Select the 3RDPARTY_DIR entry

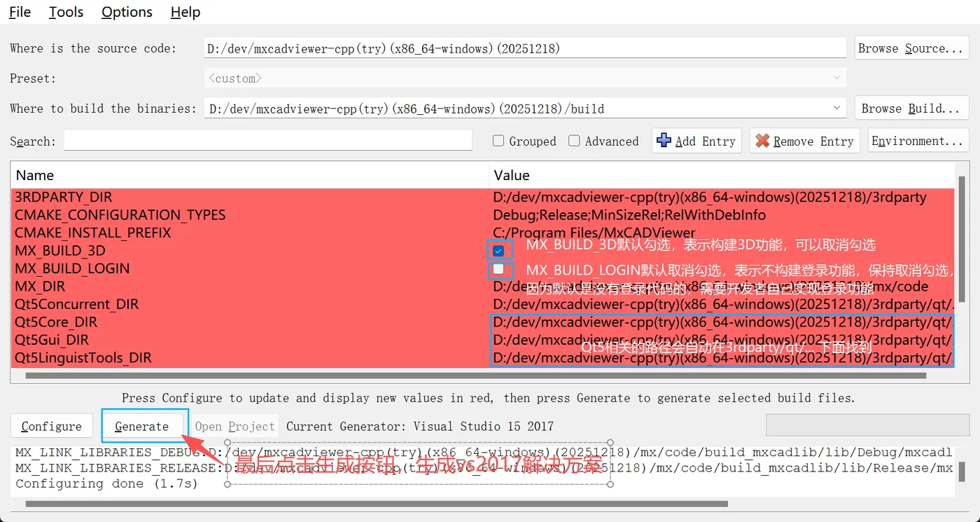(x=63, y=198)
